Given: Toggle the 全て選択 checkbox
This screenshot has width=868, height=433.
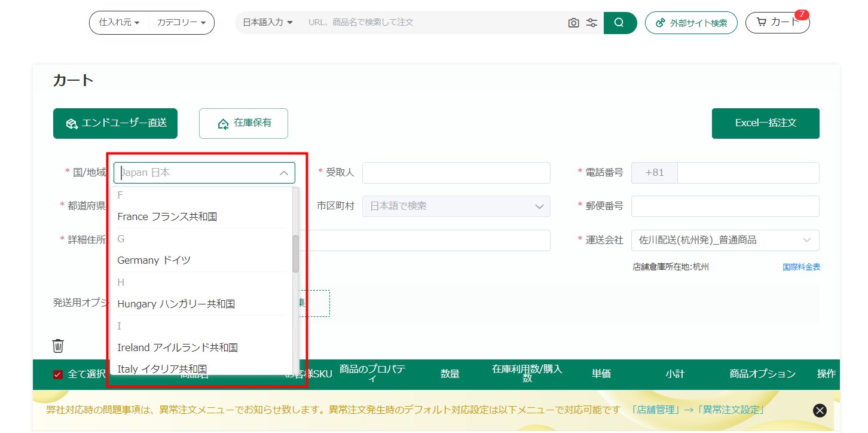Looking at the screenshot, I should click(x=58, y=374).
